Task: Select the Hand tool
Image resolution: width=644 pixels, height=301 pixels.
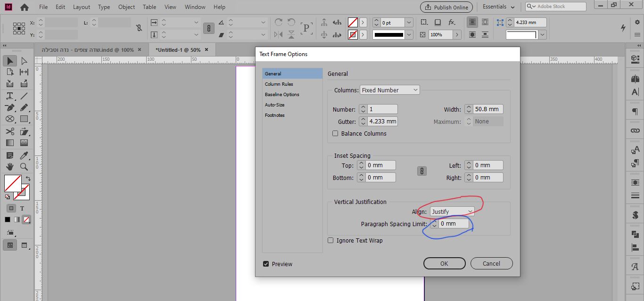Action: click(x=10, y=167)
